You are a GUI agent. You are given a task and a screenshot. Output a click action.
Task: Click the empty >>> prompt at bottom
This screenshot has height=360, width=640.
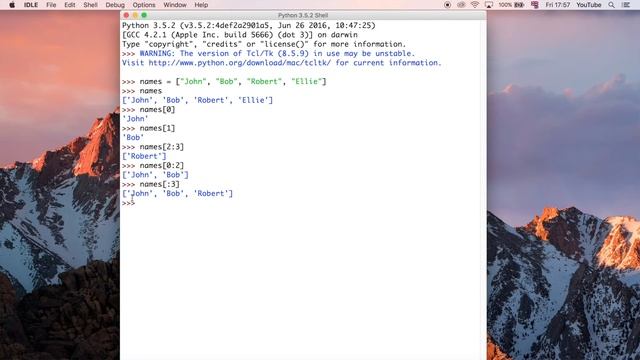(x=128, y=203)
